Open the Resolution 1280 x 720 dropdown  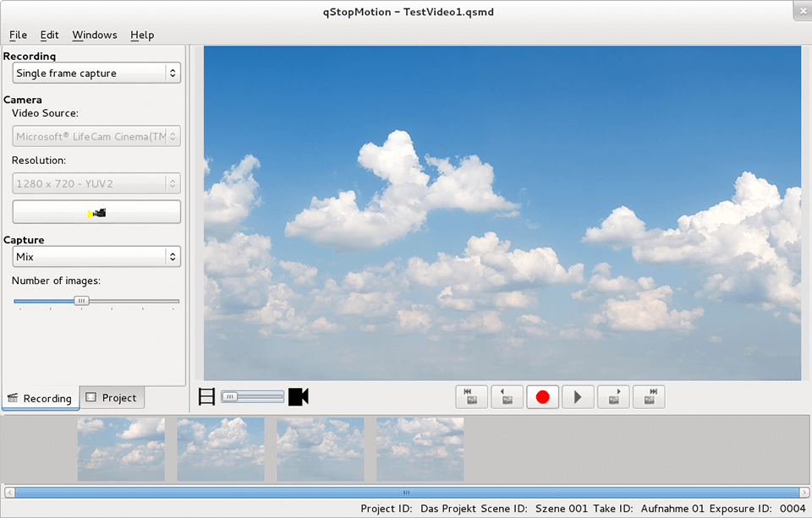pyautogui.click(x=96, y=183)
